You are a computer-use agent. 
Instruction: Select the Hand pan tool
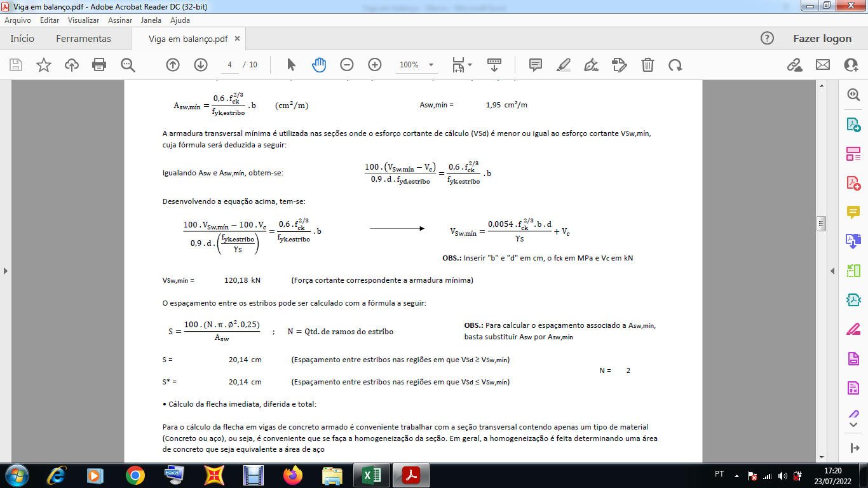(319, 65)
